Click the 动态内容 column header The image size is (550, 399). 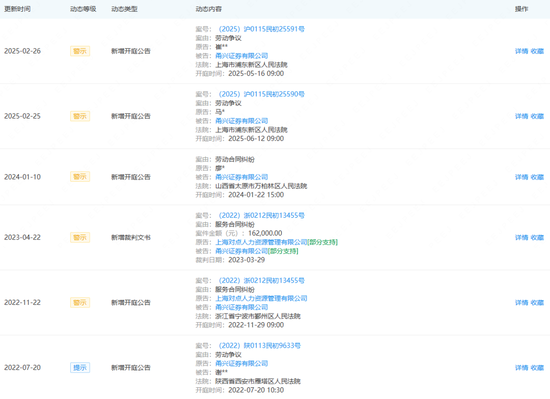[x=209, y=9]
